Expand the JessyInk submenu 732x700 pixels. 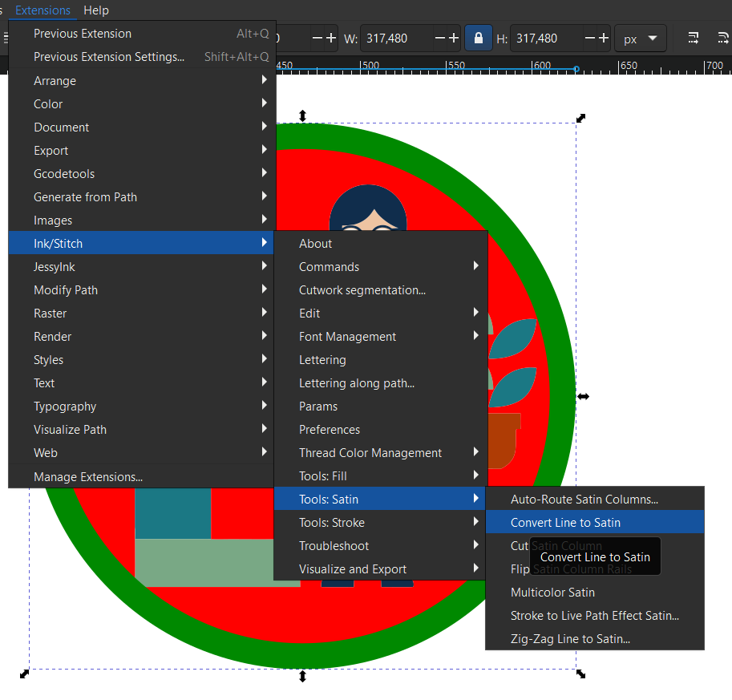(x=141, y=267)
